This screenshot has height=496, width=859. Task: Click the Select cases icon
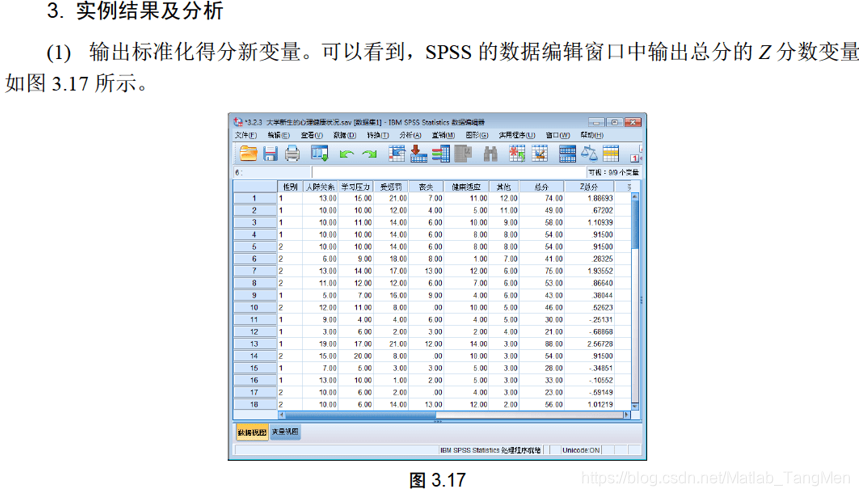click(x=610, y=153)
